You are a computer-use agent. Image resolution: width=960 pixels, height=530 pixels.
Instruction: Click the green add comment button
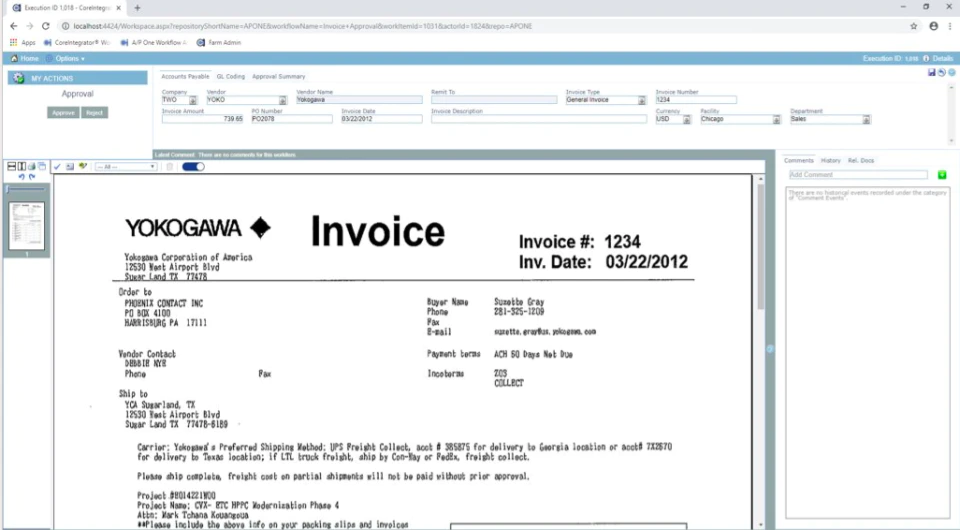(x=942, y=175)
